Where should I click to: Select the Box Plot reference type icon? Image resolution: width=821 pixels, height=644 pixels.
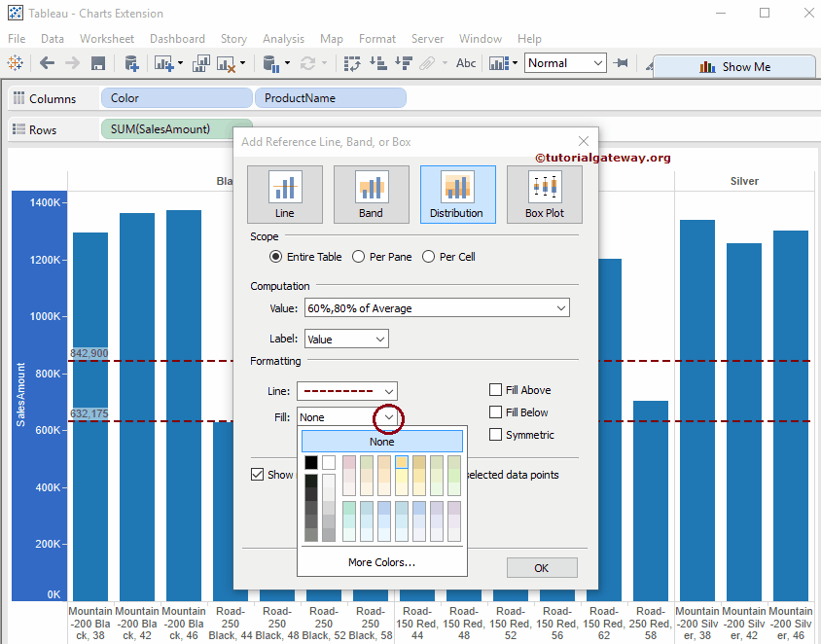pos(544,194)
